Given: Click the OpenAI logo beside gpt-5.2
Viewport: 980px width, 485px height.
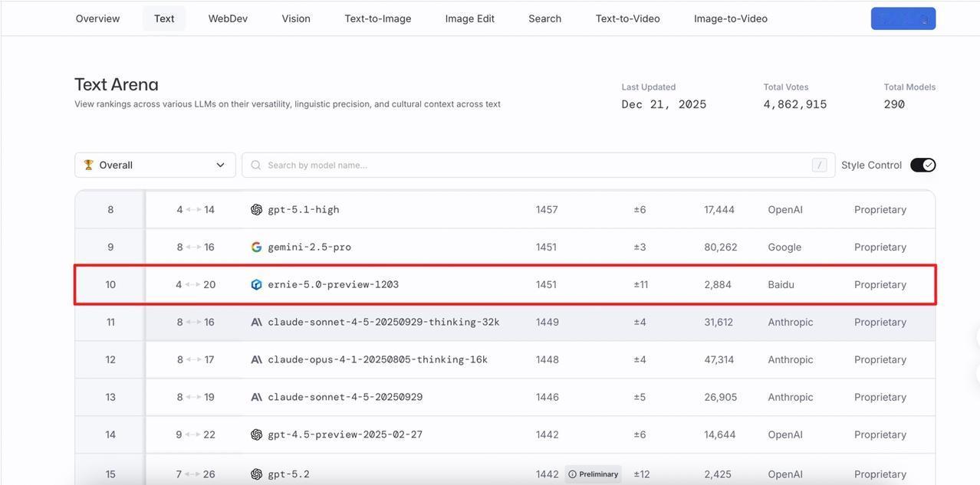Looking at the screenshot, I should [256, 474].
